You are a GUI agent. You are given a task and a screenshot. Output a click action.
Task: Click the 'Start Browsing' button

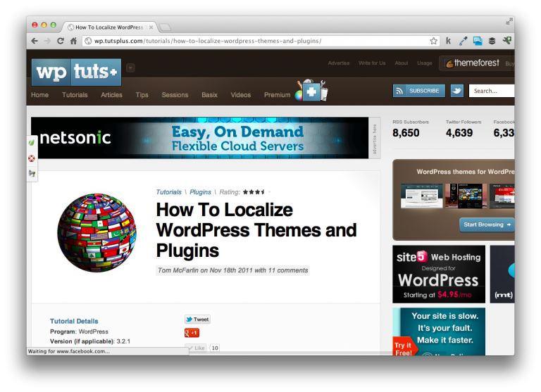487,225
